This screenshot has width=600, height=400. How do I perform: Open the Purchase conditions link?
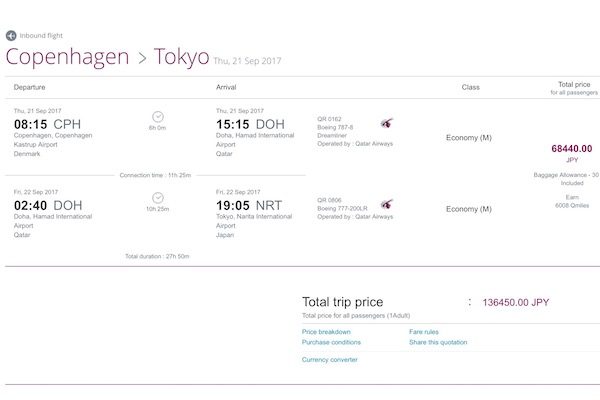coord(331,342)
